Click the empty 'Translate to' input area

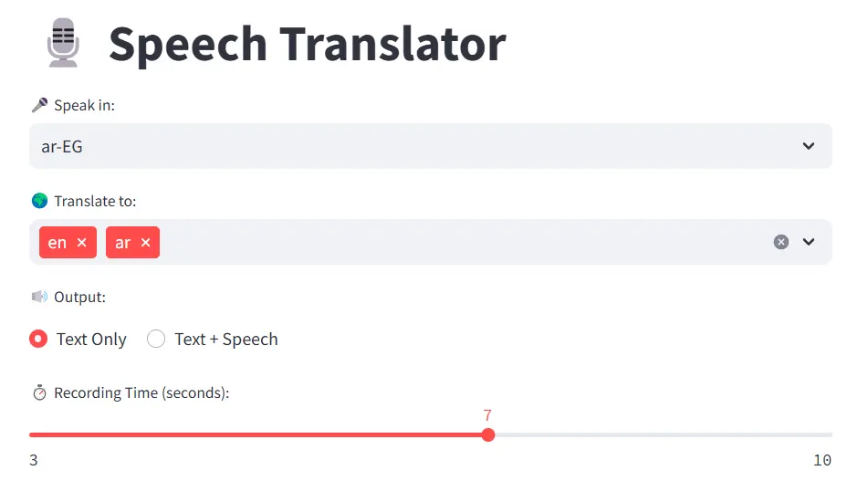pos(456,242)
